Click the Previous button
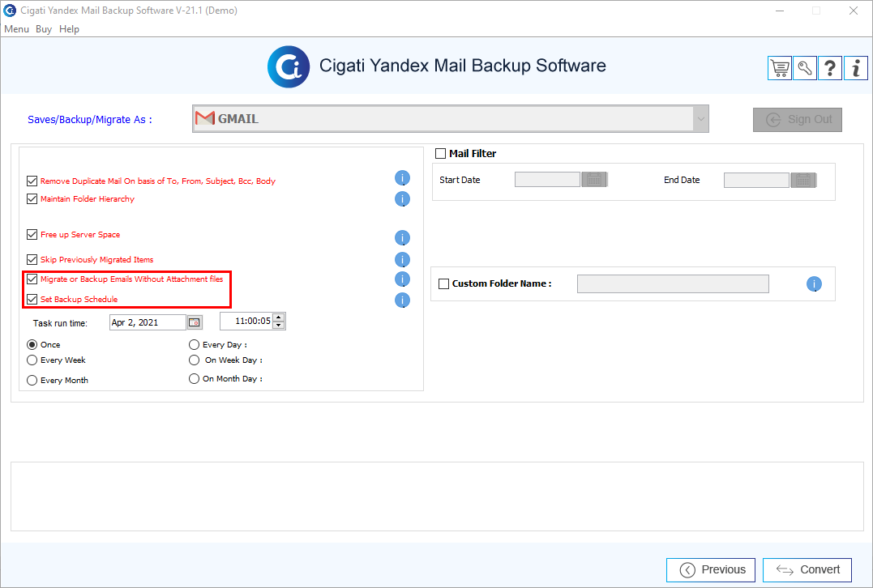This screenshot has height=588, width=873. [710, 569]
